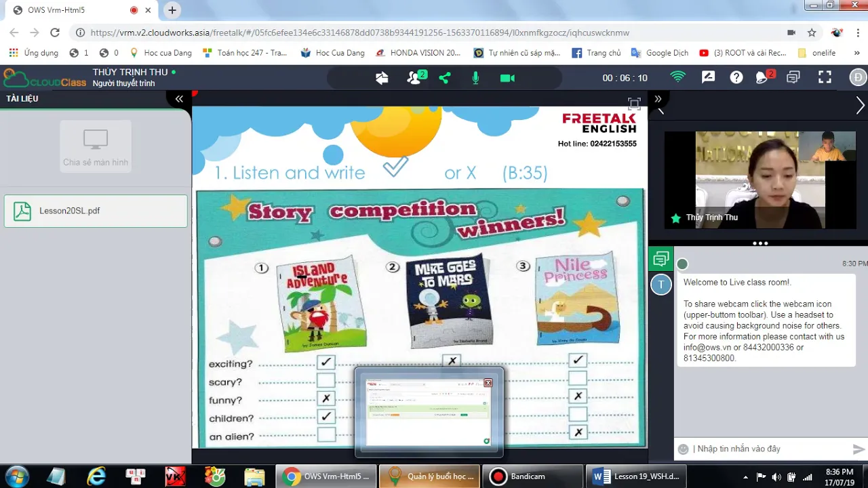Viewport: 868px width, 488px height.
Task: Click the Mike Goes to Mars book cover
Action: coord(449,300)
